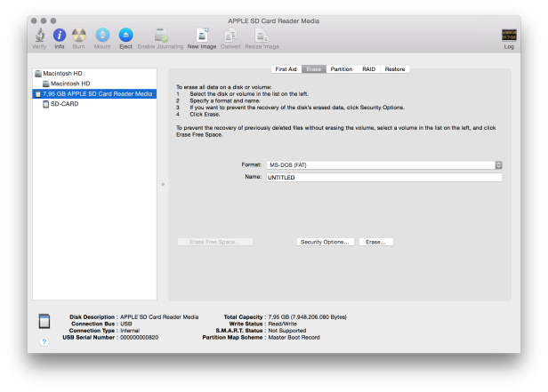Click the APPLE SD Card Reader Media description value
This screenshot has width=548, height=392.
pyautogui.click(x=159, y=317)
